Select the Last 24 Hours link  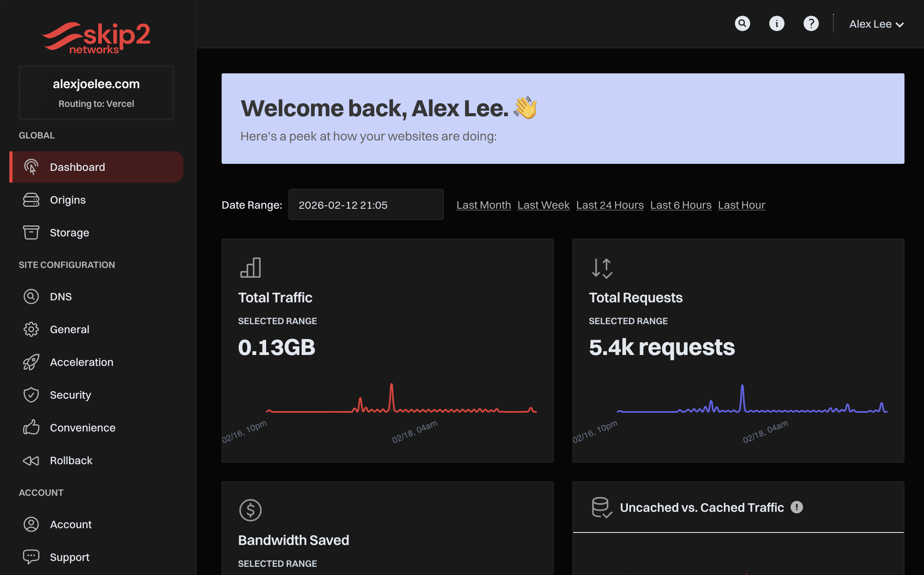pyautogui.click(x=609, y=205)
